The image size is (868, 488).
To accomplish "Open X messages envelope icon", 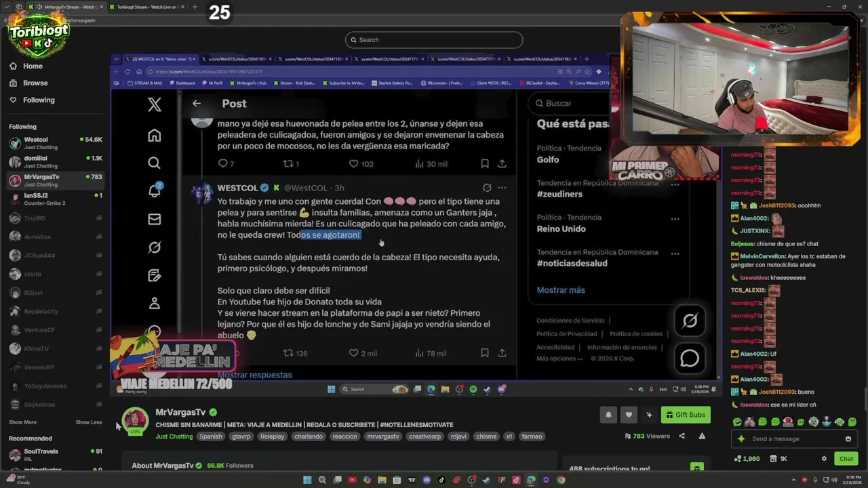I will 155,219.
